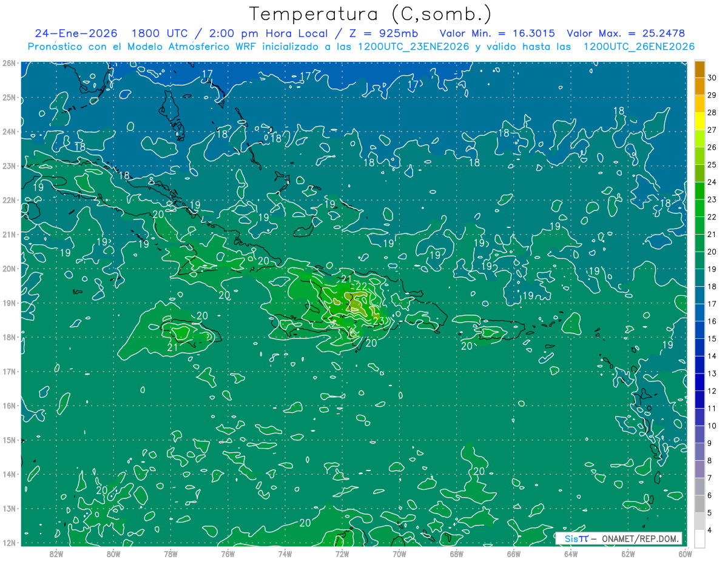Click 'Valor Max. = 25.2478' value
728x562 pixels.
(x=625, y=33)
